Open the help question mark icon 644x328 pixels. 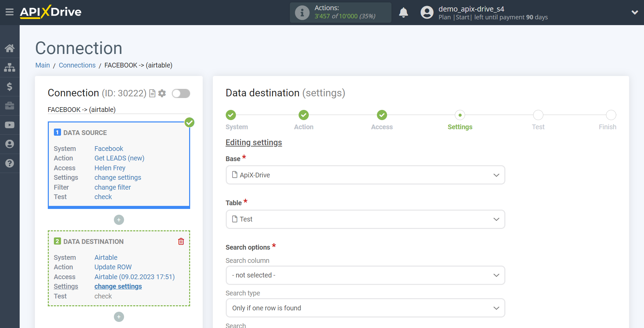point(9,163)
